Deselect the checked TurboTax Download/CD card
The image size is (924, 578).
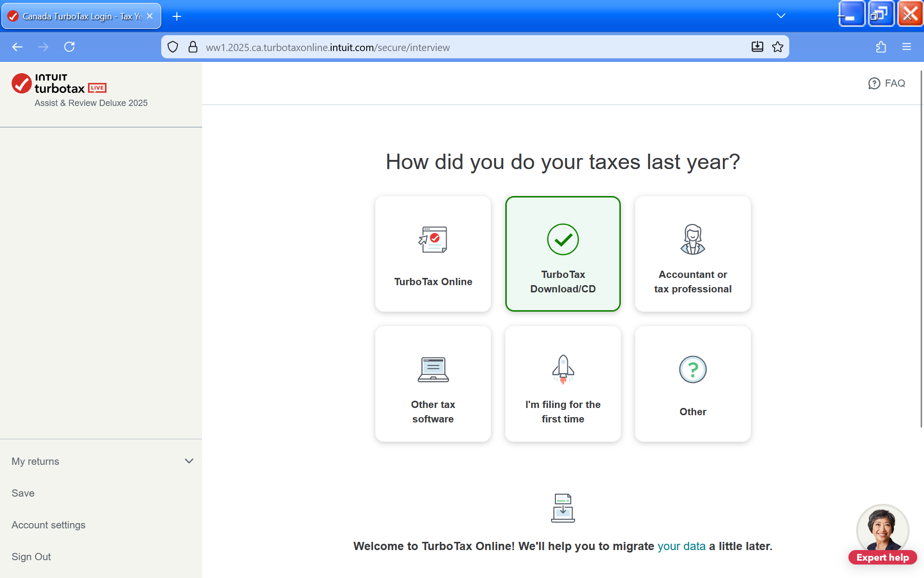[x=563, y=254]
